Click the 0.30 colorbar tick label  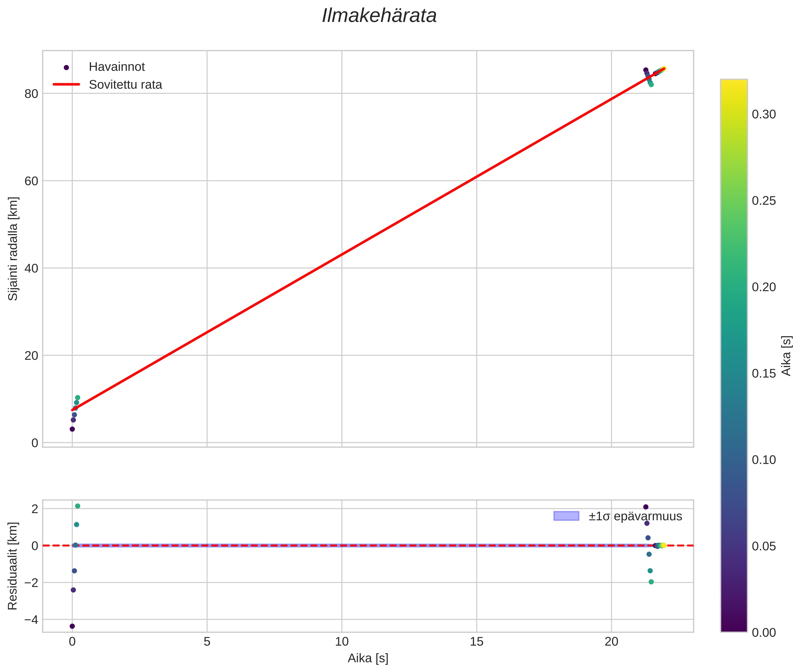[x=763, y=115]
